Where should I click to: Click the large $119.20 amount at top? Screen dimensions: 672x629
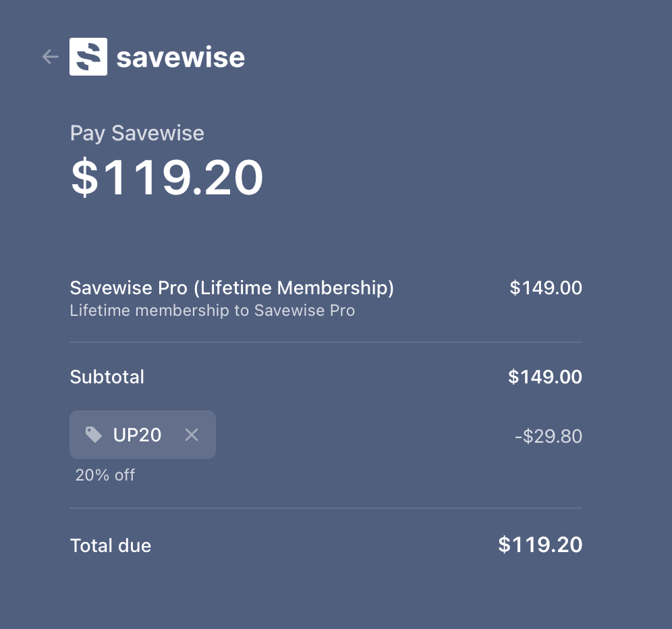click(167, 177)
